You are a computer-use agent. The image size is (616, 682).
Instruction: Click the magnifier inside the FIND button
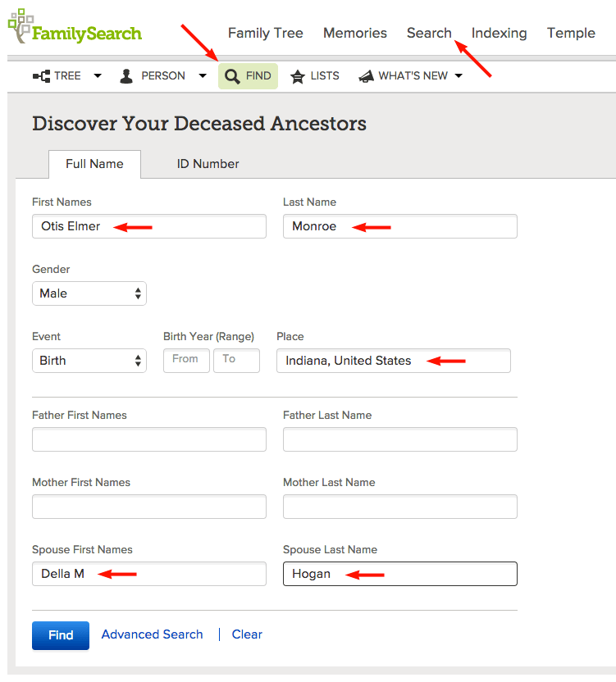click(x=230, y=75)
